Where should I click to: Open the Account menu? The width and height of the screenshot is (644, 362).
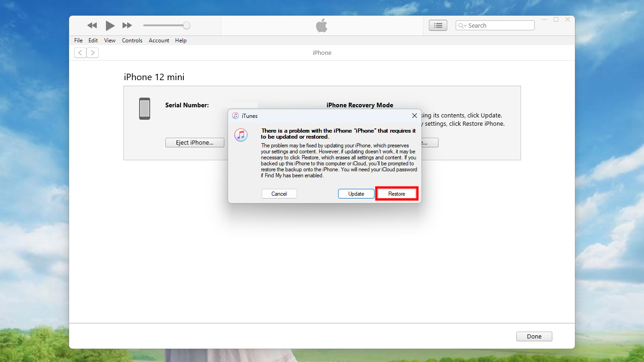tap(159, 41)
